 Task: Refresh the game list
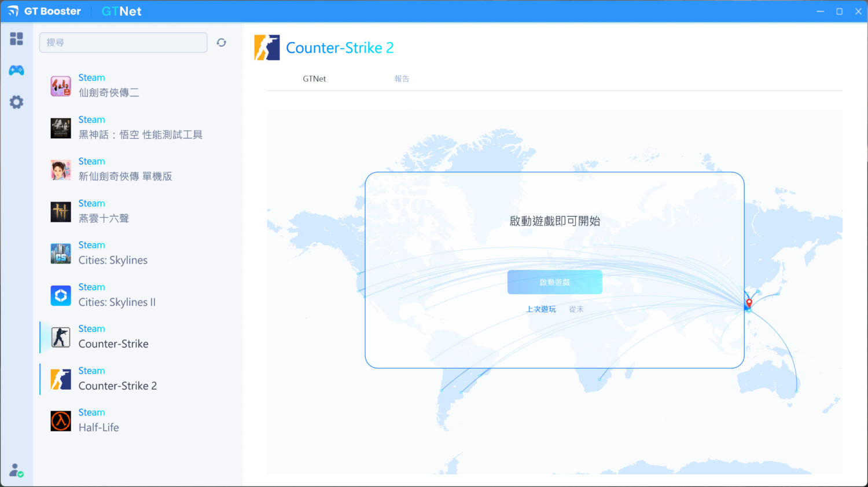(221, 42)
